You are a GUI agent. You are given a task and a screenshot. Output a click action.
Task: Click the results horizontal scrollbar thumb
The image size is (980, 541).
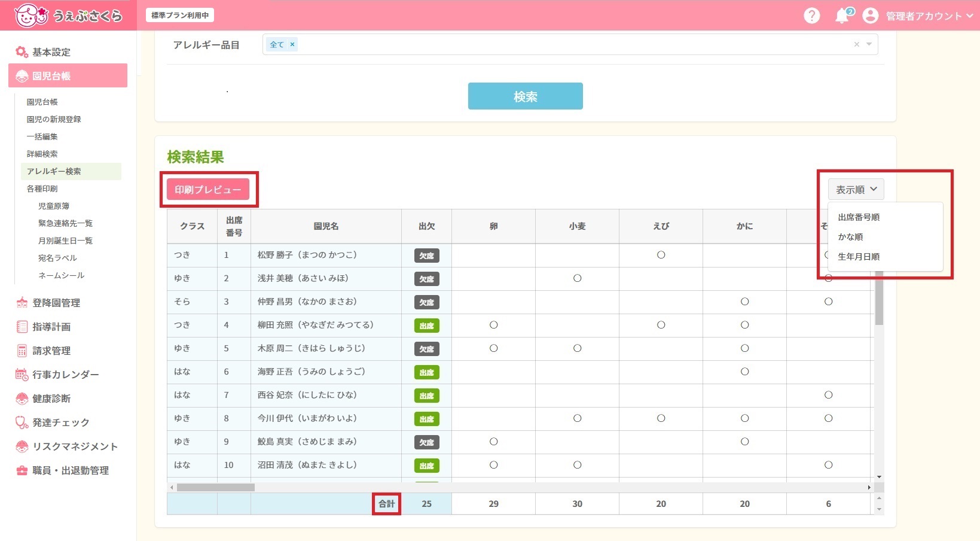coord(216,487)
